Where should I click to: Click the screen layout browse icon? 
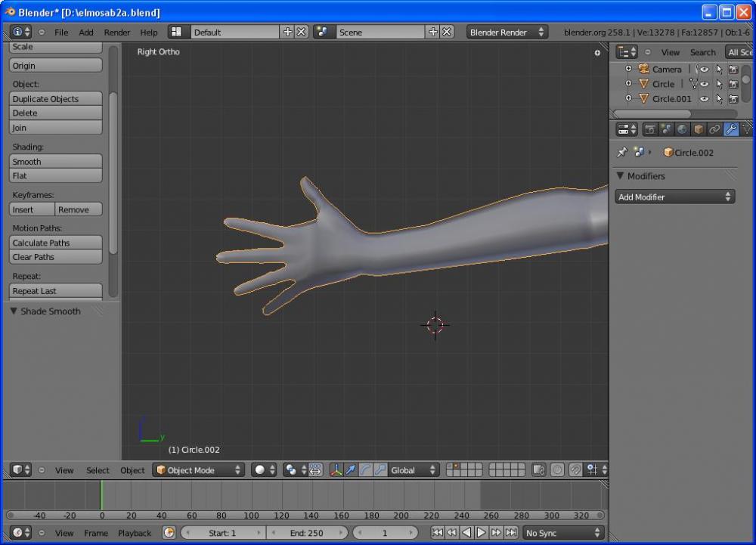[x=176, y=33]
